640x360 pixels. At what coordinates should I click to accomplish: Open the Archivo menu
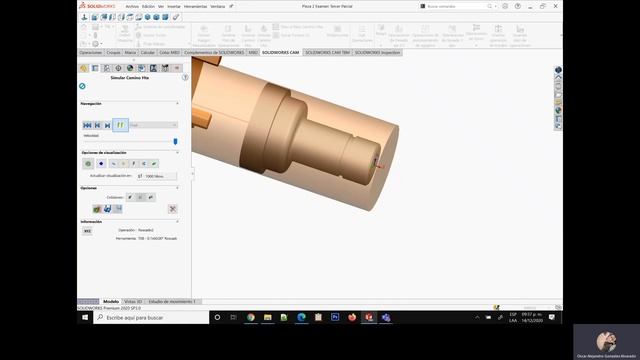pos(132,7)
